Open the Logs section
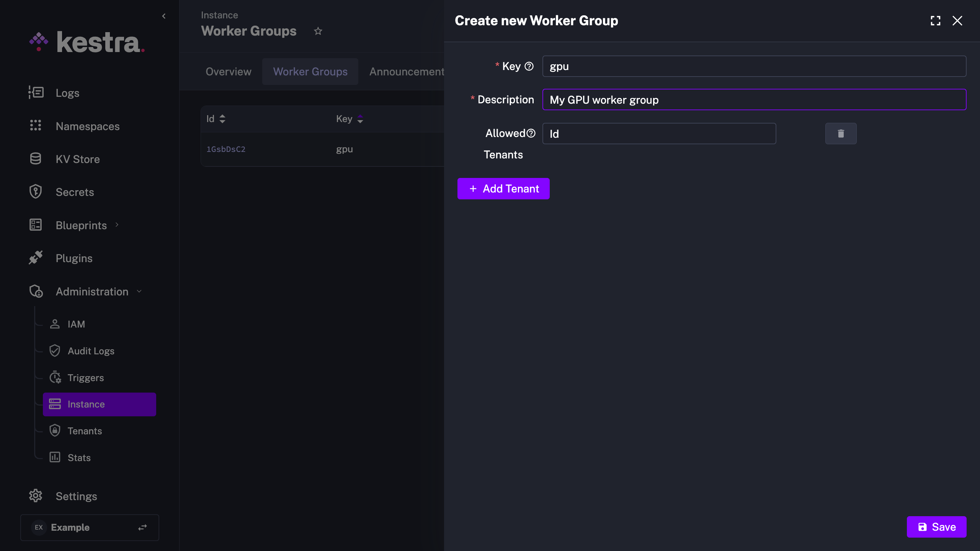This screenshot has width=980, height=551. pyautogui.click(x=67, y=93)
